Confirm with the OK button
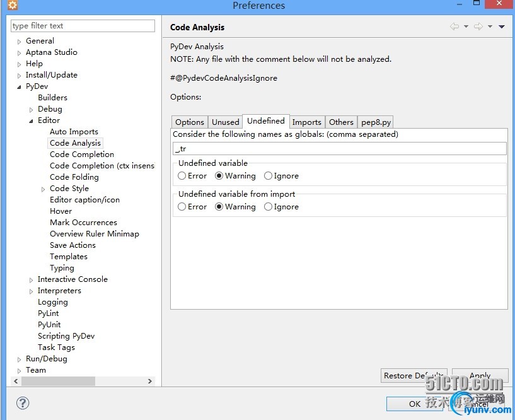Viewport: 515px width, 420px height. pos(415,404)
